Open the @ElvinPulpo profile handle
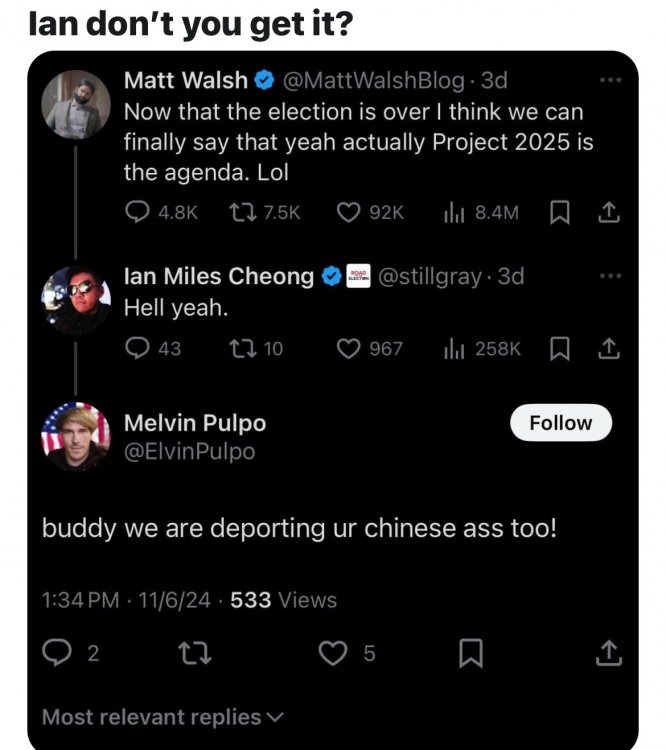 point(189,452)
